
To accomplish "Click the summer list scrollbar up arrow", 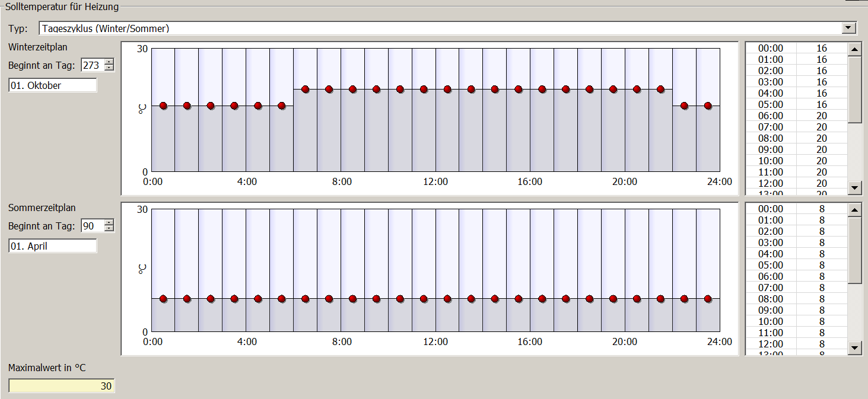I will coord(855,210).
